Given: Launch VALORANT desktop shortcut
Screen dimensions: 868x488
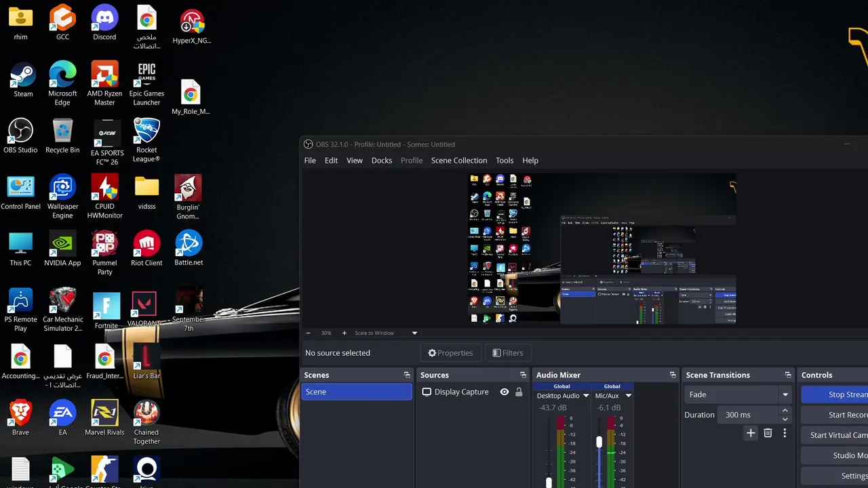Looking at the screenshot, I should (x=144, y=310).
